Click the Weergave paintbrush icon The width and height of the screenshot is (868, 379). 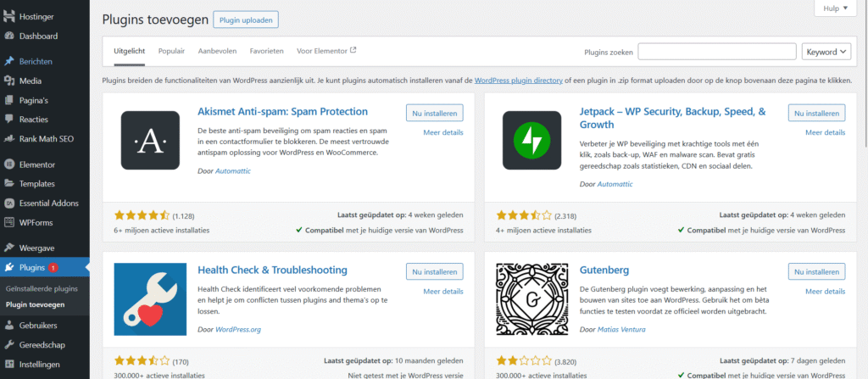(9, 248)
